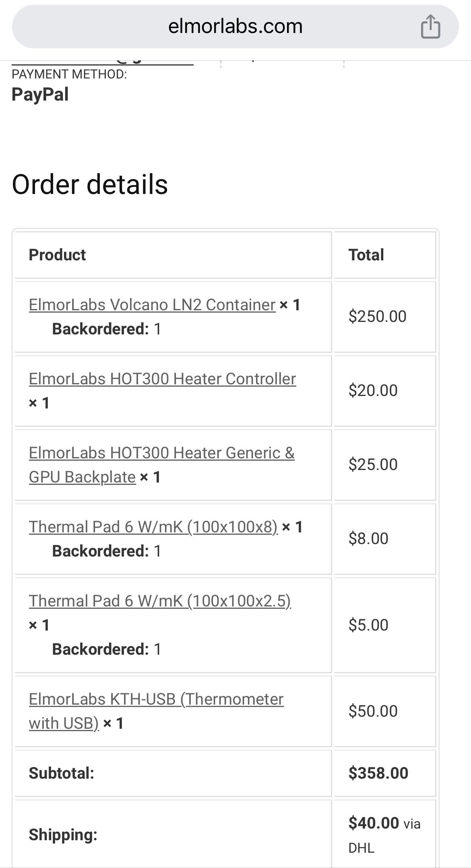Open Thermal Pad 6 W/mK (100x100x8) link

point(153,527)
